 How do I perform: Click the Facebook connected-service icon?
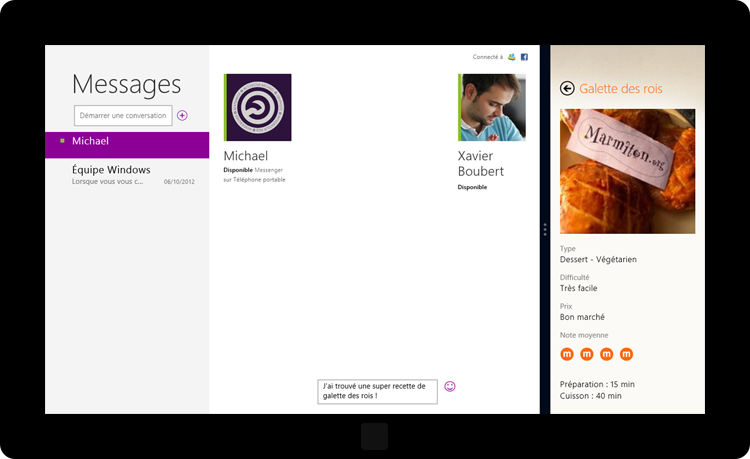(524, 57)
